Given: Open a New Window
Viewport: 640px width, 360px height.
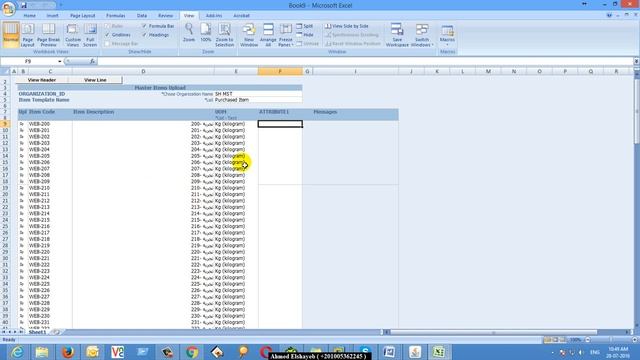Looking at the screenshot, I should [x=249, y=35].
